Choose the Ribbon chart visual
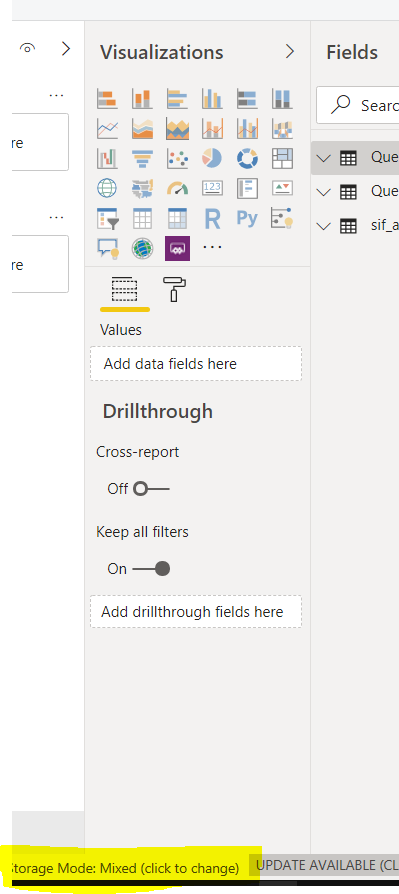The image size is (399, 894). pyautogui.click(x=282, y=129)
